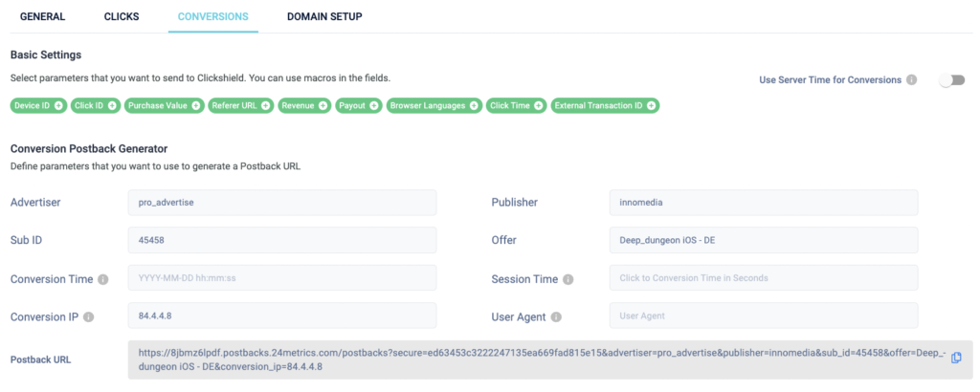The image size is (980, 392).
Task: Copy the Postback URL to clipboard
Action: (956, 358)
